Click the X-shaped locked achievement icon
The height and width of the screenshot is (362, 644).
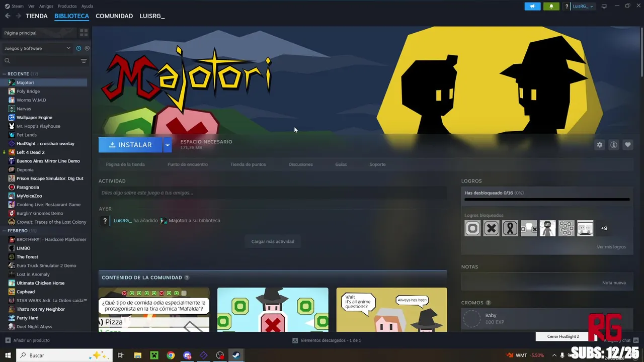[491, 228]
